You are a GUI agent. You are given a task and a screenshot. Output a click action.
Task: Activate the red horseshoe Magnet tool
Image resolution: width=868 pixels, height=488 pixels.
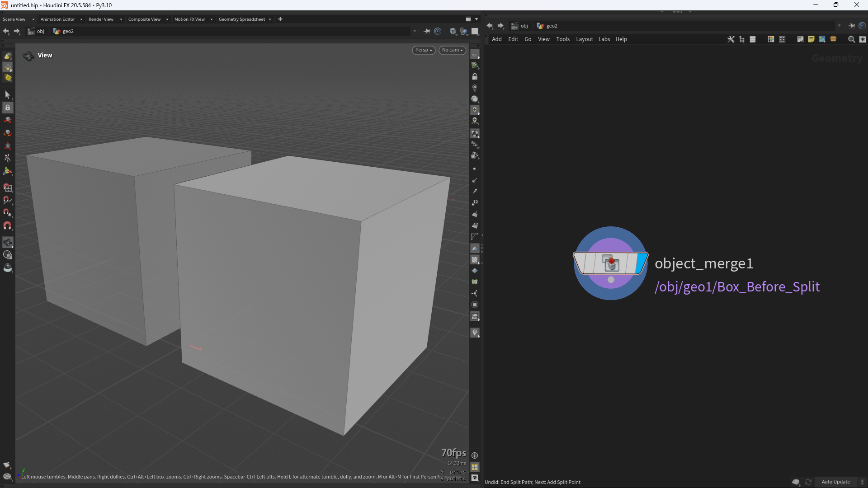pos(7,225)
